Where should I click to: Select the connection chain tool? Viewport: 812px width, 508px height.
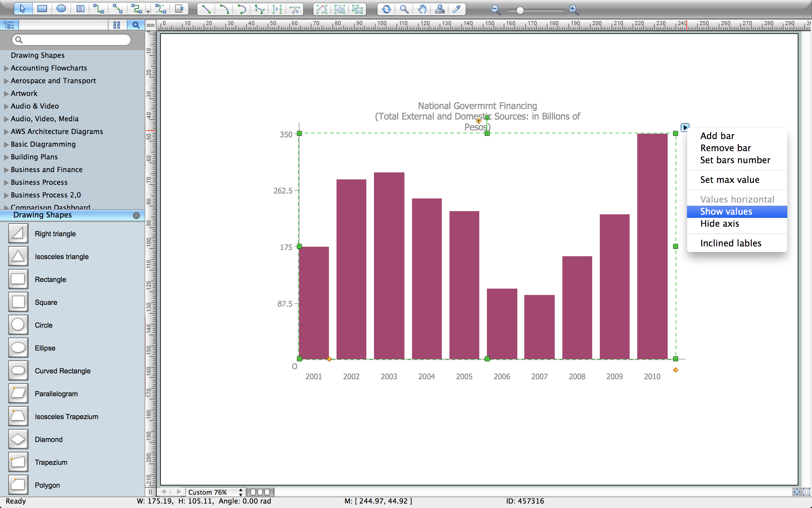pyautogui.click(x=161, y=9)
